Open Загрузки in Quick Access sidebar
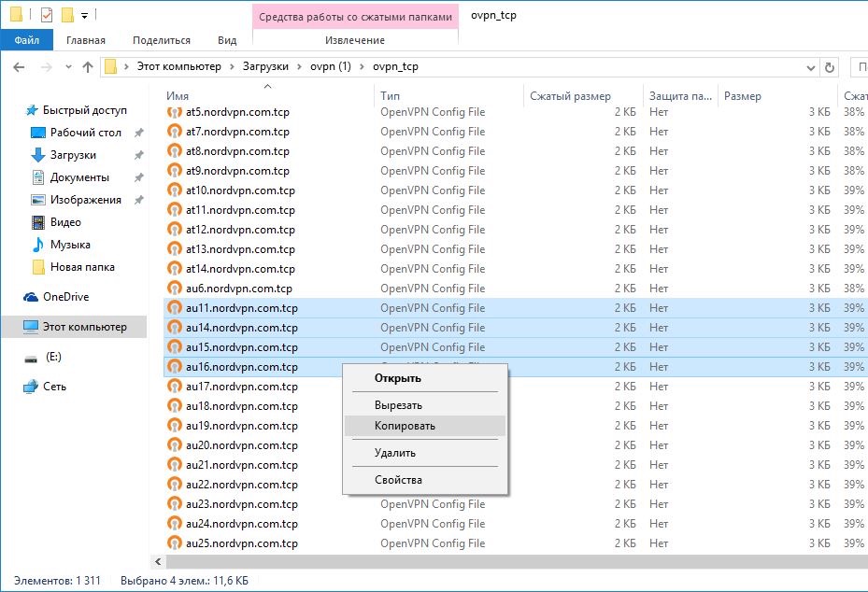Image resolution: width=868 pixels, height=592 pixels. (73, 155)
